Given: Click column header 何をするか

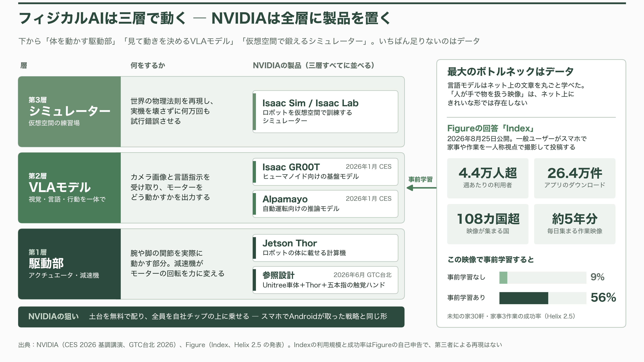Looking at the screenshot, I should point(148,66).
